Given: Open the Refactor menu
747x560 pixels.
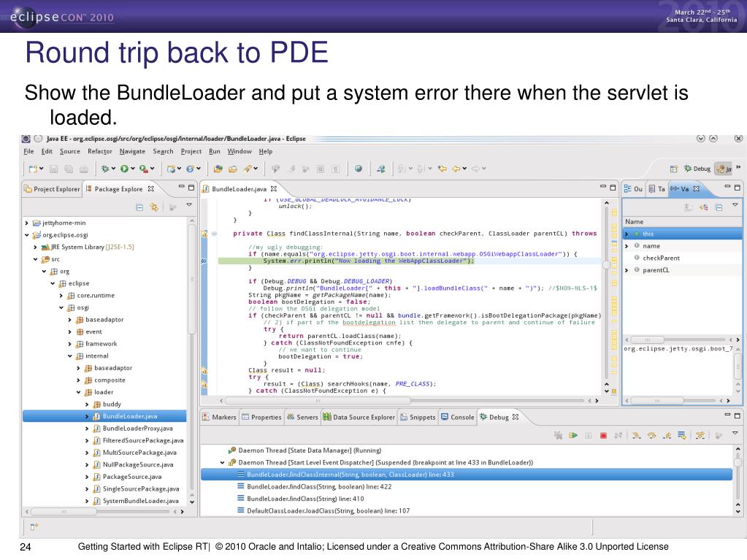Looking at the screenshot, I should [99, 151].
